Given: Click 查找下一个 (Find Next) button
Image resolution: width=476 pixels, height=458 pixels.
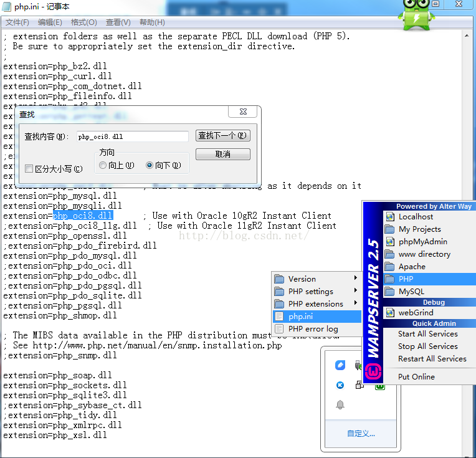Looking at the screenshot, I should (223, 135).
